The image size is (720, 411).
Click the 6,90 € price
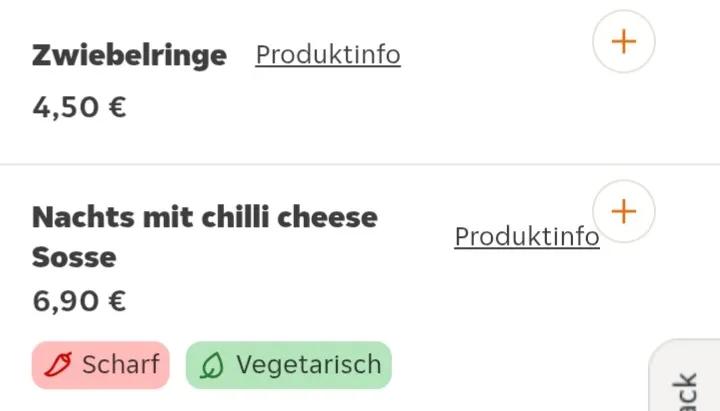coord(79,301)
